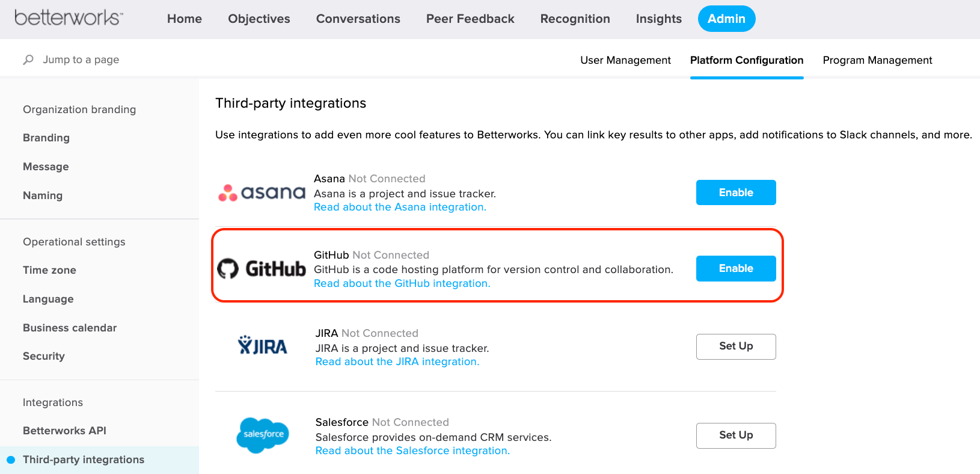Click the Salesforce cloud logo
980x474 pixels.
[263, 435]
